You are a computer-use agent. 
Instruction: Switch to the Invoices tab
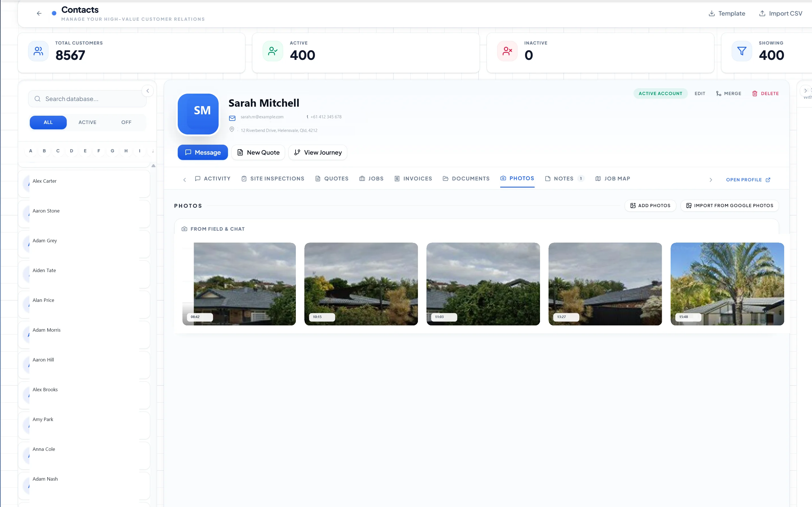coord(413,179)
